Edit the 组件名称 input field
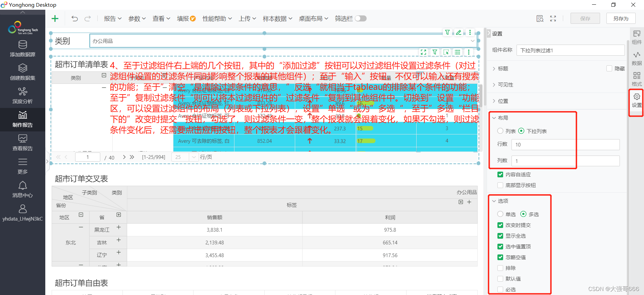Image resolution: width=644 pixels, height=295 pixels. coord(570,50)
